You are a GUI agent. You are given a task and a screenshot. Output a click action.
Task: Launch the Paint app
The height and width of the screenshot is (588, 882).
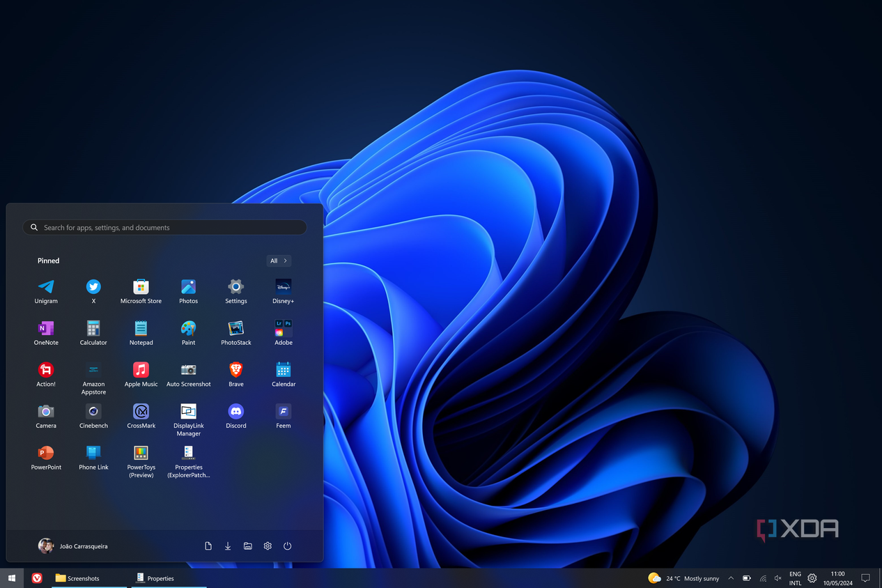188,333
